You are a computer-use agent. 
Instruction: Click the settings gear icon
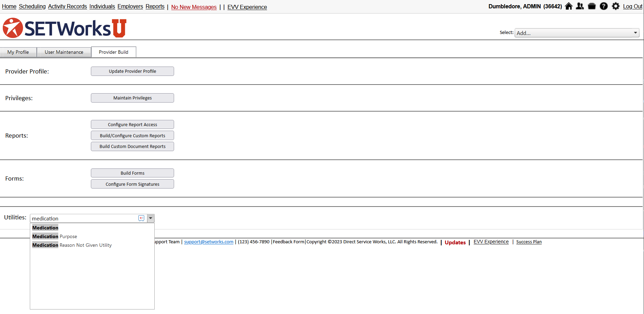coord(616,6)
